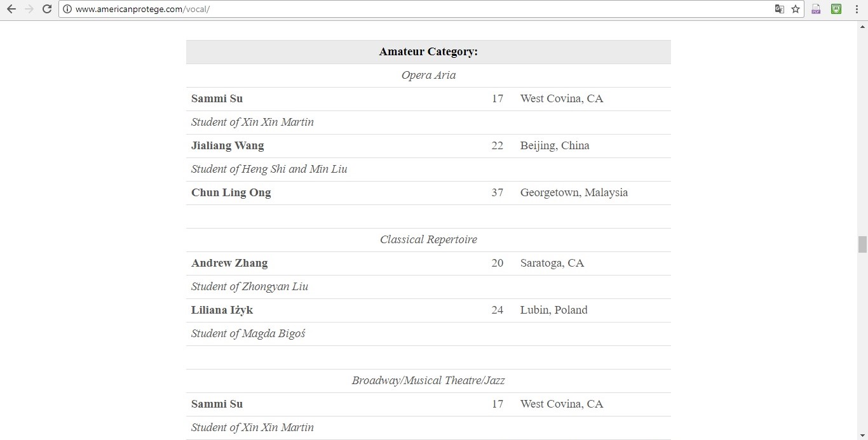Open the PDF extension icon
Image resolution: width=868 pixels, height=440 pixels.
point(817,9)
